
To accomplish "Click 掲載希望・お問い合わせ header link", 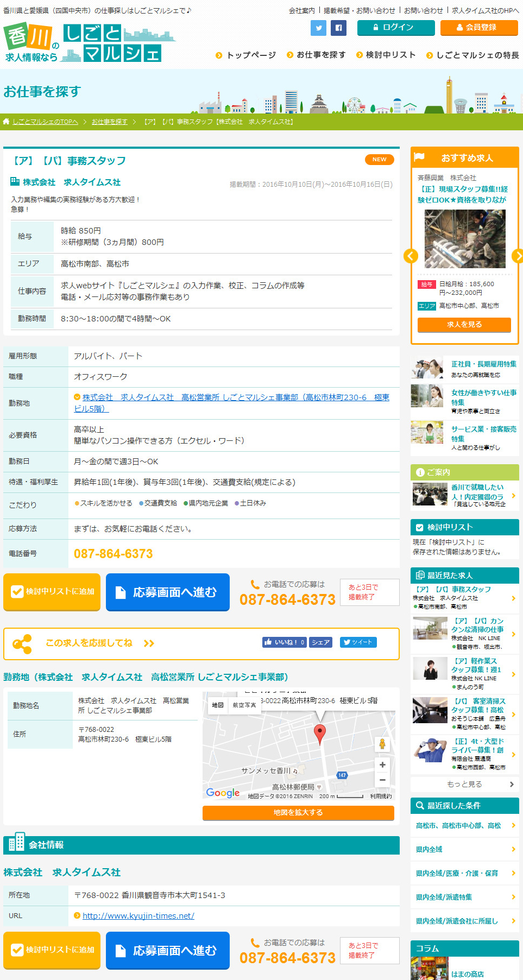I will (x=360, y=10).
